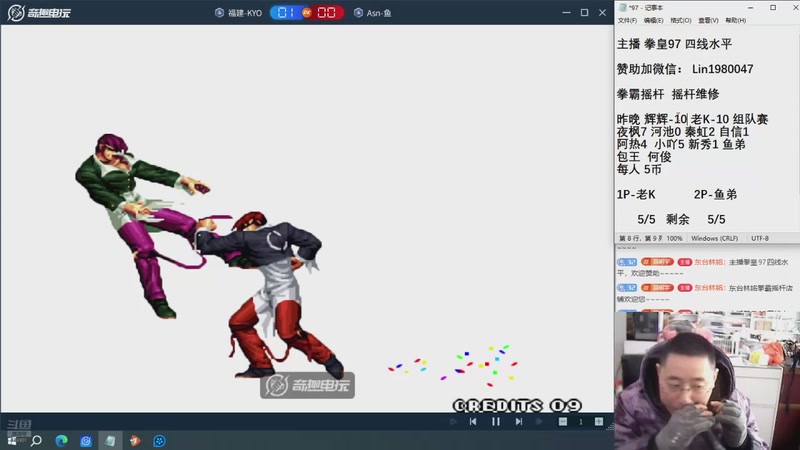Click the text '2P-鱼弟' in Notepad
Viewport: 800px width, 450px height.
coord(715,194)
